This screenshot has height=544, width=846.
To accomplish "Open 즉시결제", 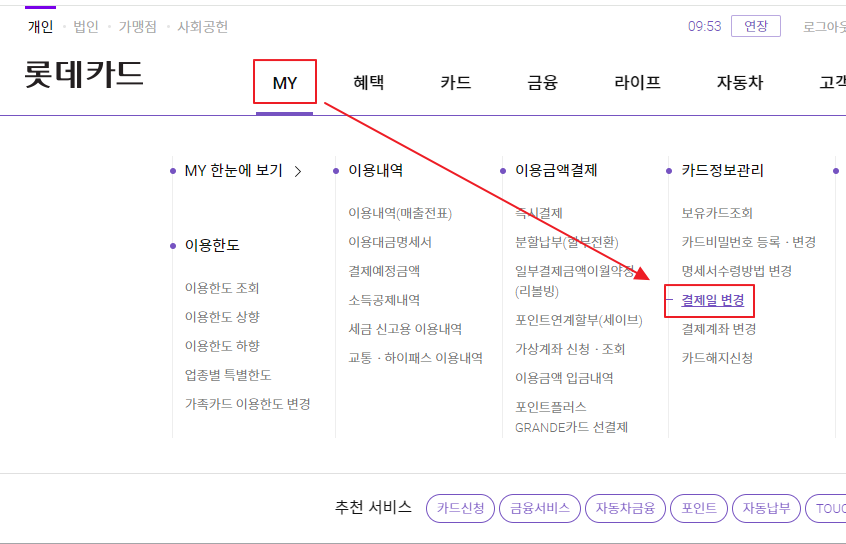I will (539, 213).
